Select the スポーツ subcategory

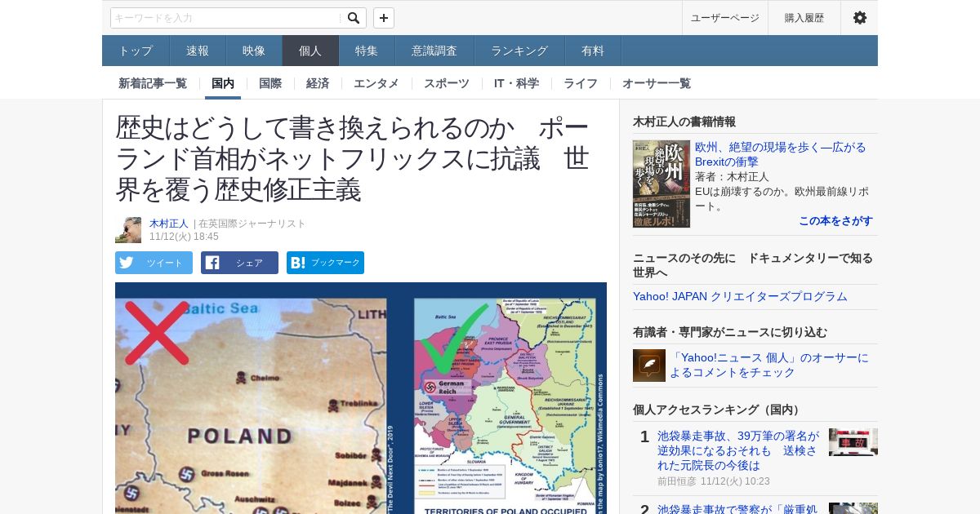point(447,83)
